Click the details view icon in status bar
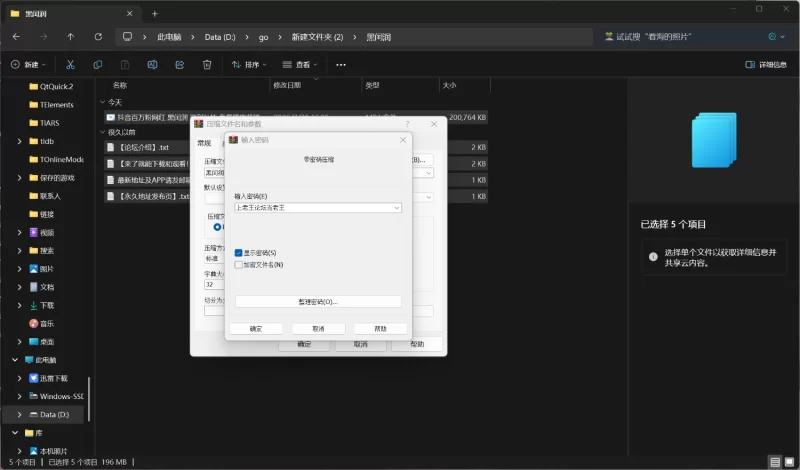This screenshot has width=800, height=470. click(x=775, y=462)
